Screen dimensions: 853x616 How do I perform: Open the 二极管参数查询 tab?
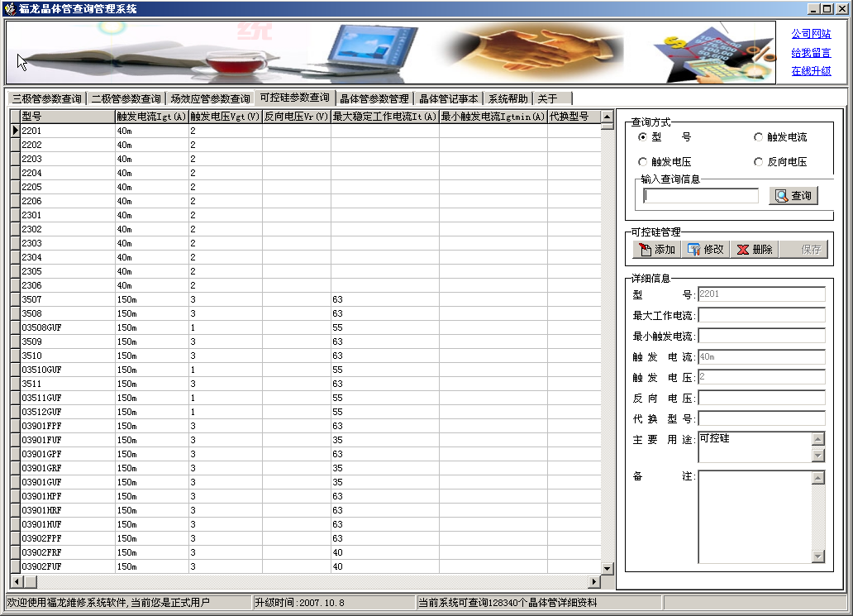126,98
